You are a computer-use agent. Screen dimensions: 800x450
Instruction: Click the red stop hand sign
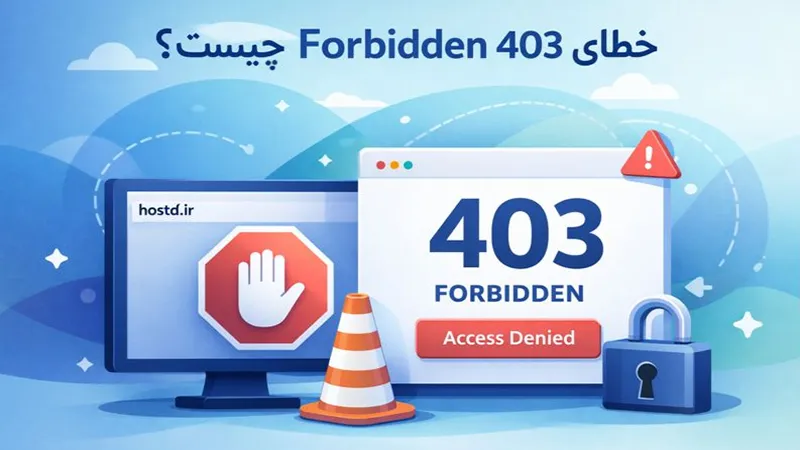point(266,288)
